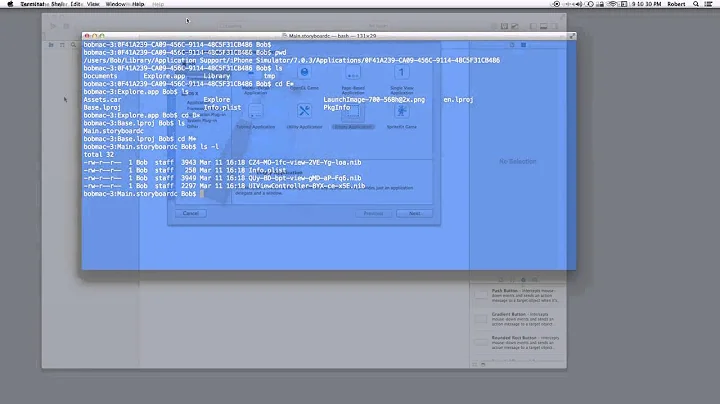
Task: Click 'CZ4-MO-1fc-view-2VE-Yg-loa.nib' file name
Action: (305, 163)
